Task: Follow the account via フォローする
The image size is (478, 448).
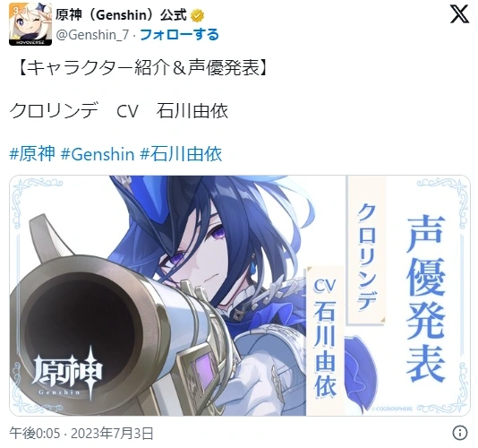Action: [x=179, y=34]
